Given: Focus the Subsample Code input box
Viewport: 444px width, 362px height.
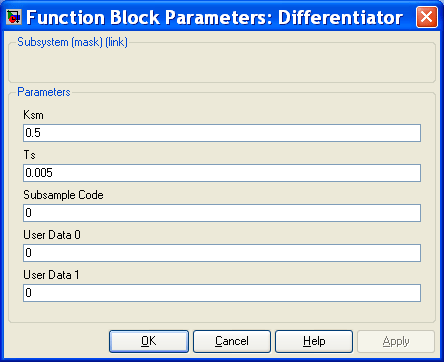Looking at the screenshot, I should 222,213.
